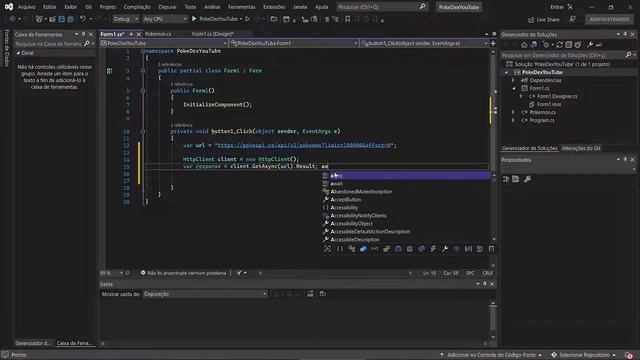
Task: Click the Start Without Debugging outline play icon
Action: pyautogui.click(x=247, y=19)
